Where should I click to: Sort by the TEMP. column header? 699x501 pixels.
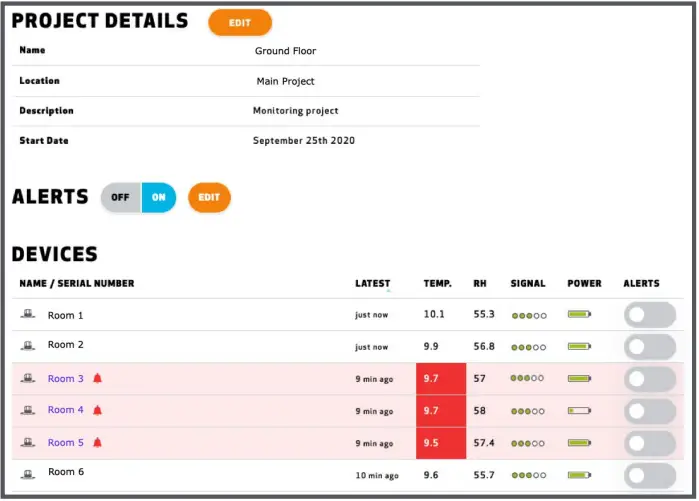[437, 283]
